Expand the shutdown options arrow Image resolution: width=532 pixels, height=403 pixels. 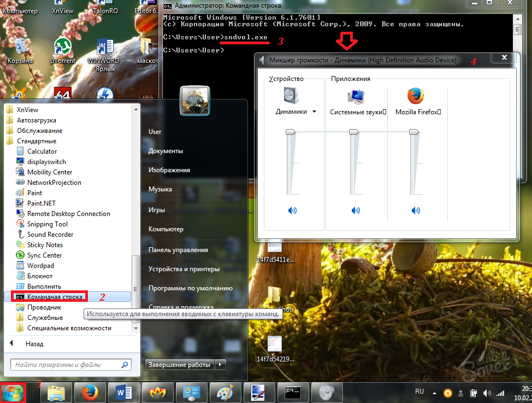click(x=220, y=364)
